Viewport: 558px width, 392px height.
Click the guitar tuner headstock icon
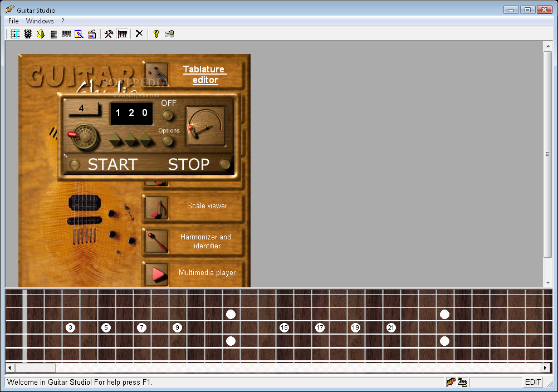28,34
